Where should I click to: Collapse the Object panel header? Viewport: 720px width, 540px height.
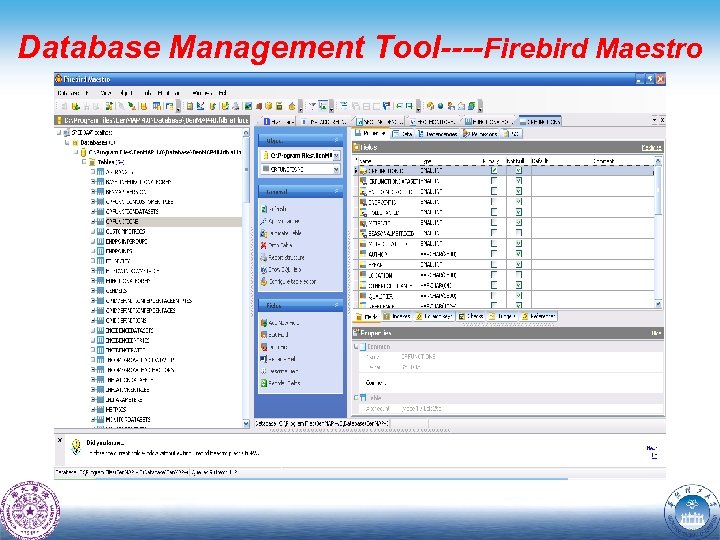pyautogui.click(x=336, y=140)
